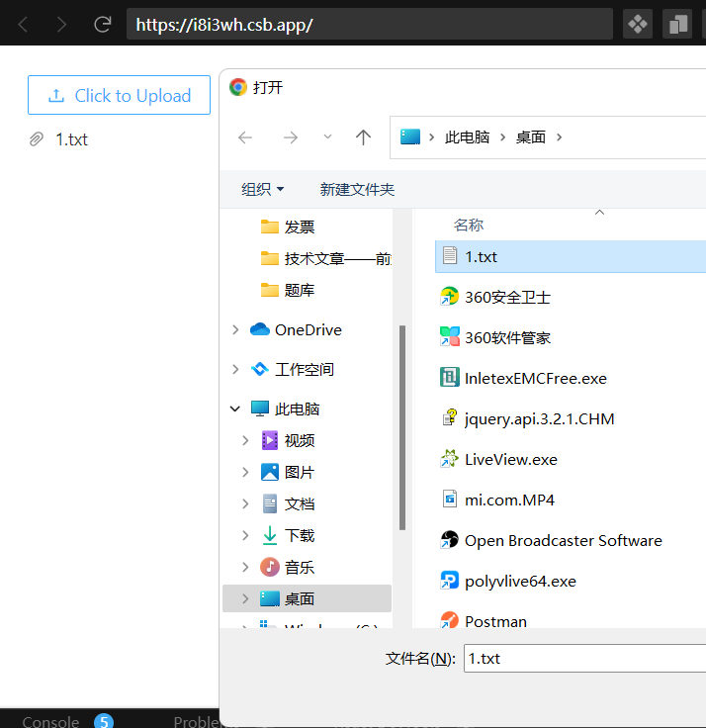Expand the OneDrive tree node

point(235,330)
